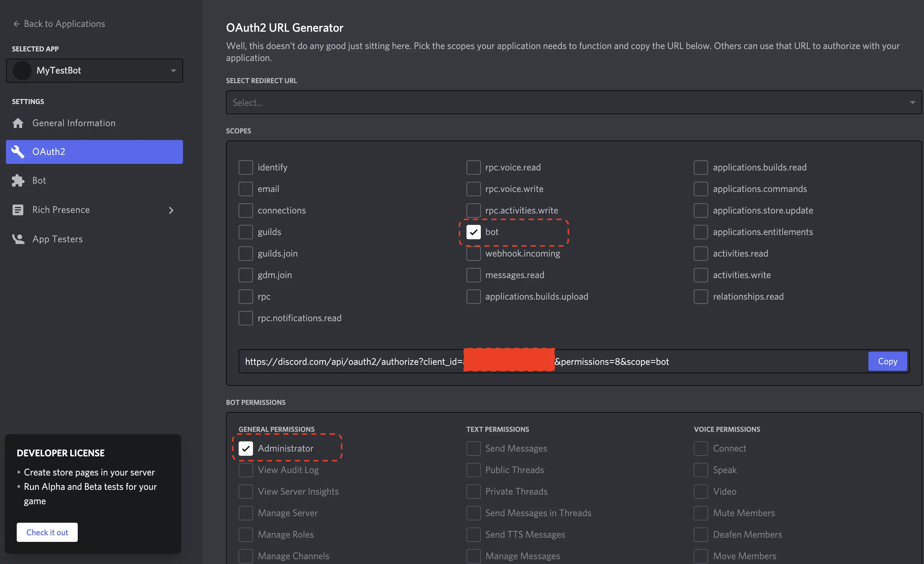924x564 pixels.
Task: Click the Check it out button
Action: pyautogui.click(x=47, y=532)
